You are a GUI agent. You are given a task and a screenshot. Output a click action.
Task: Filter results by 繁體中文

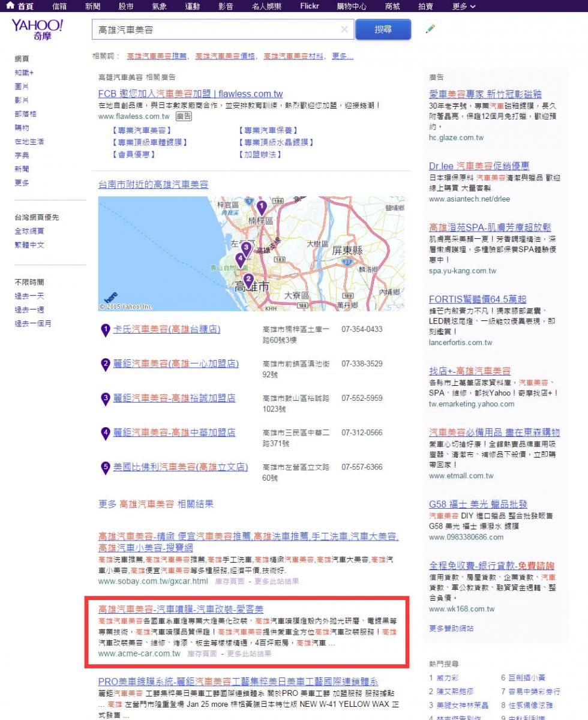(29, 245)
